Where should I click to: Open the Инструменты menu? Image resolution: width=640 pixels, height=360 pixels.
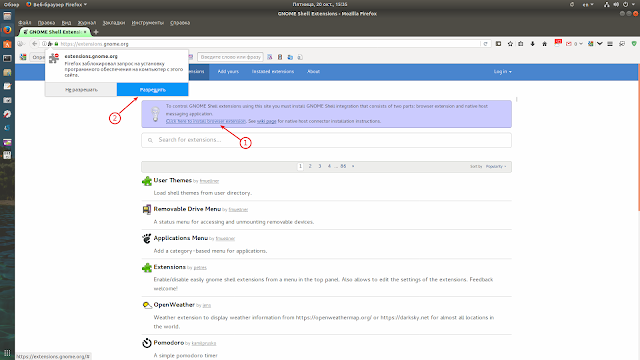[x=147, y=23]
